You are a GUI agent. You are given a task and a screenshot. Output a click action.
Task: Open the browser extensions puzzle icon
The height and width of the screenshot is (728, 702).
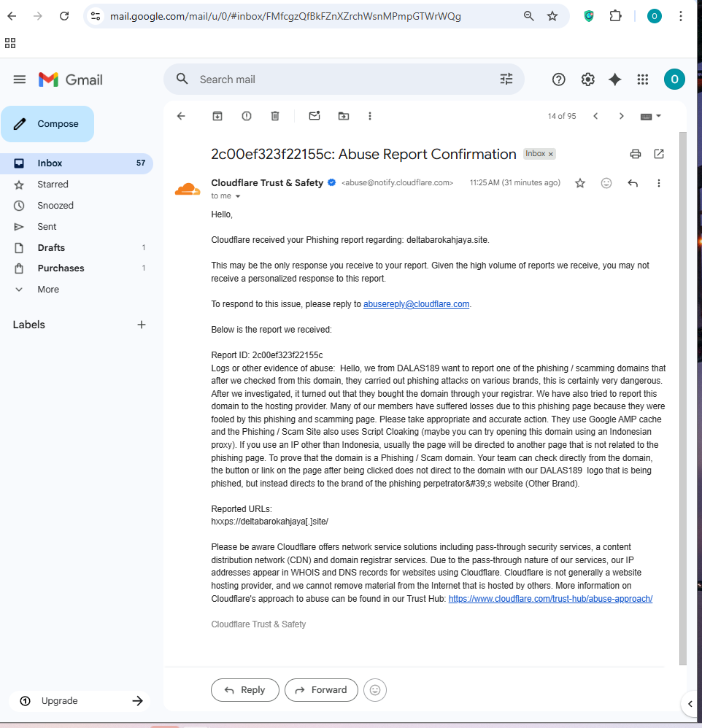coord(615,16)
